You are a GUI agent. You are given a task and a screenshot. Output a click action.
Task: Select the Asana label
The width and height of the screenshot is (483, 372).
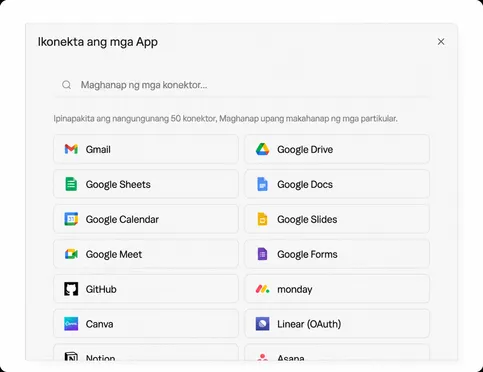click(291, 358)
